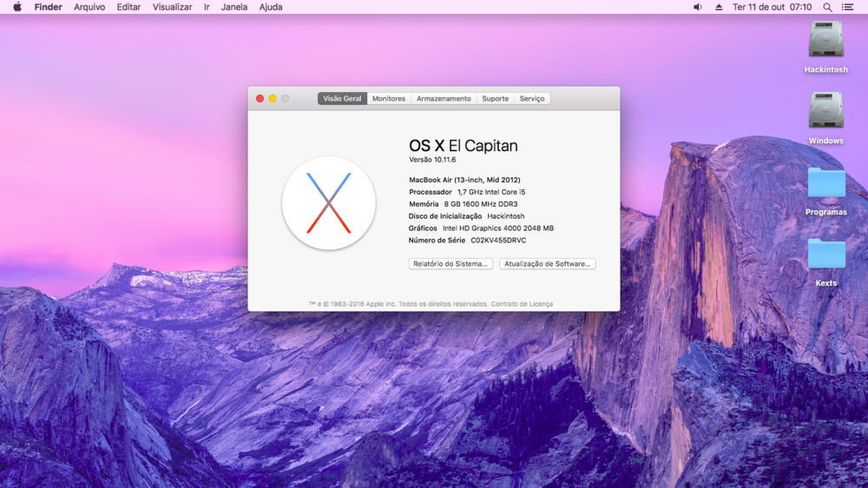Select the Hackintosh drive icon
The height and width of the screenshot is (488, 868).
pos(825,40)
